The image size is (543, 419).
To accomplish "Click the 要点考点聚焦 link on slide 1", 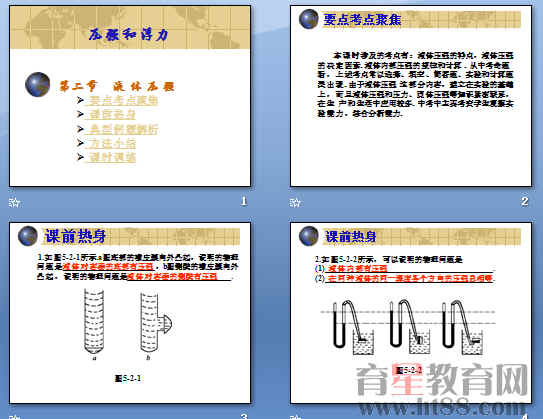I will (x=123, y=100).
